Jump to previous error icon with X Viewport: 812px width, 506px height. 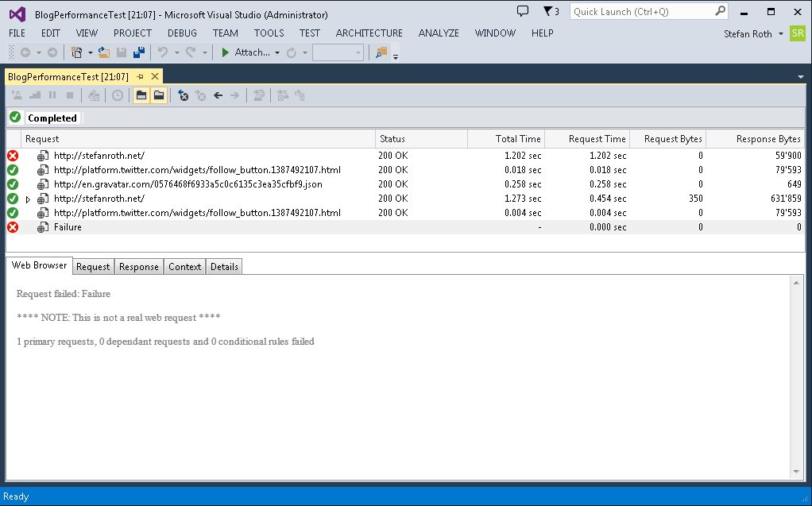[184, 95]
